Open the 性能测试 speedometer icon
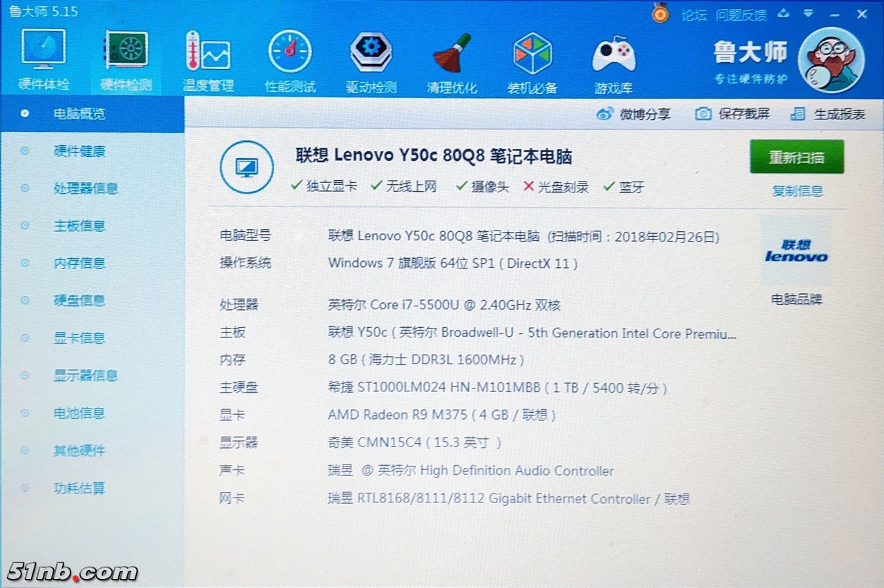This screenshot has height=588, width=884. 290,52
